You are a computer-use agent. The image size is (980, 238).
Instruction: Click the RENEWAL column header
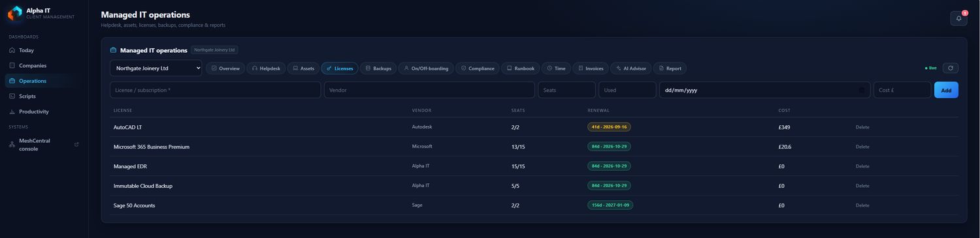pyautogui.click(x=598, y=110)
